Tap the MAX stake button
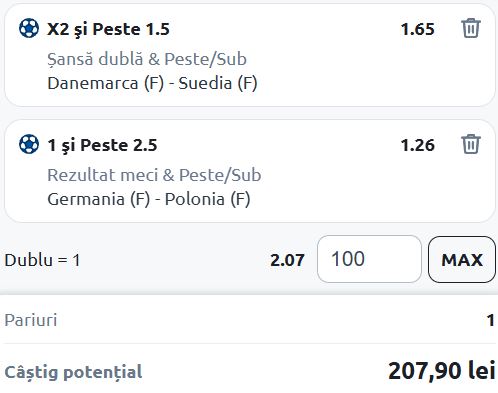 (x=462, y=259)
